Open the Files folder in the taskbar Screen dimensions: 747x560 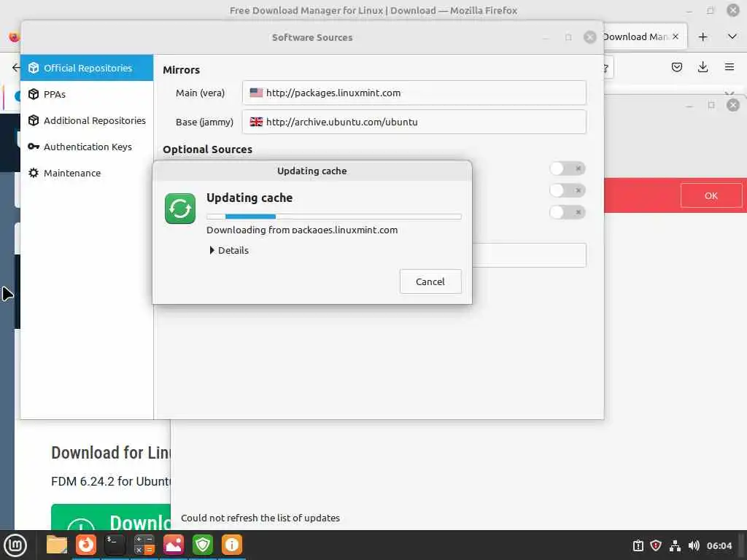(57, 545)
